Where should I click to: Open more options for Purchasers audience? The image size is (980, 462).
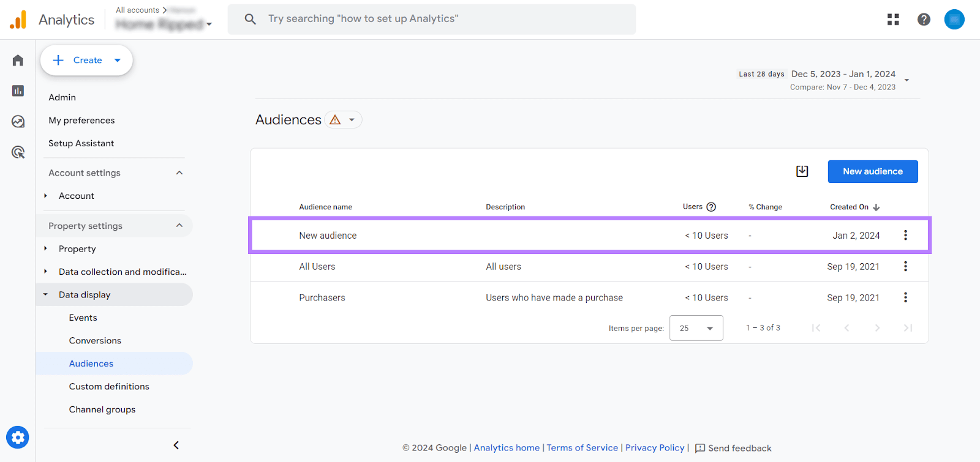pos(905,297)
